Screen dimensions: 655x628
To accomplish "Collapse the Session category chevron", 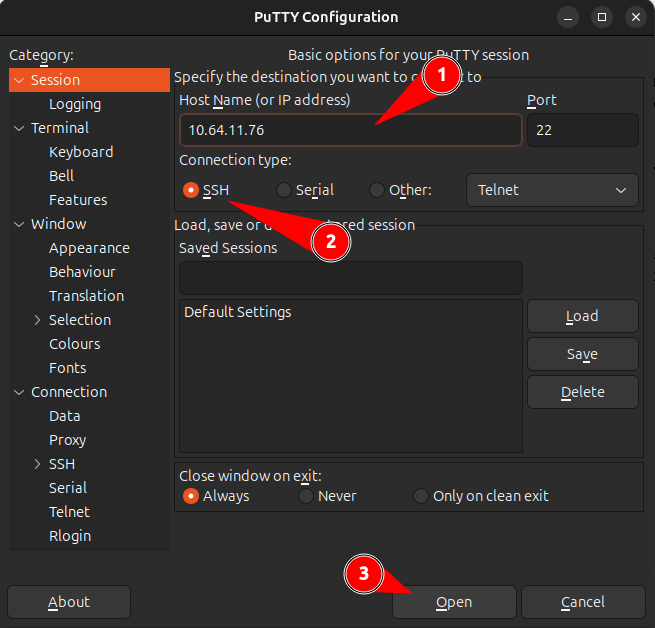I will pos(19,80).
